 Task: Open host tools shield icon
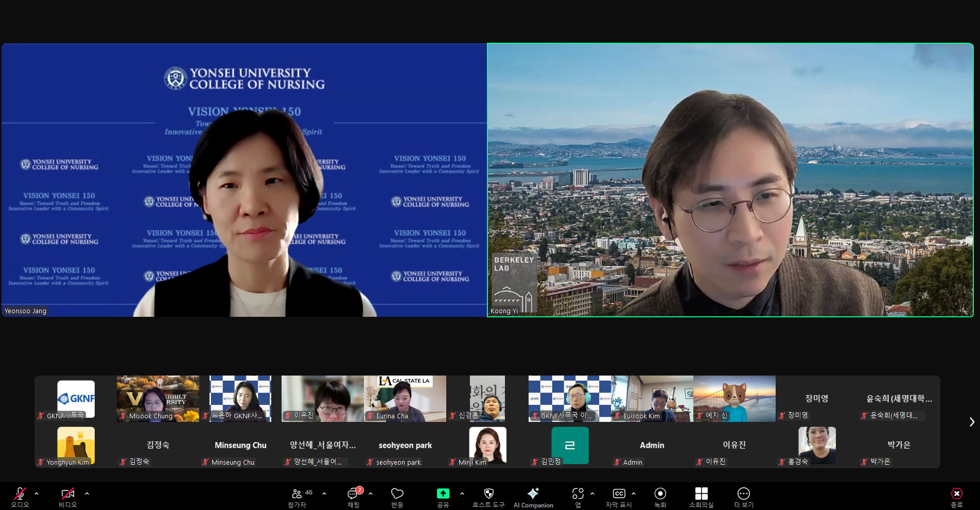coord(488,497)
